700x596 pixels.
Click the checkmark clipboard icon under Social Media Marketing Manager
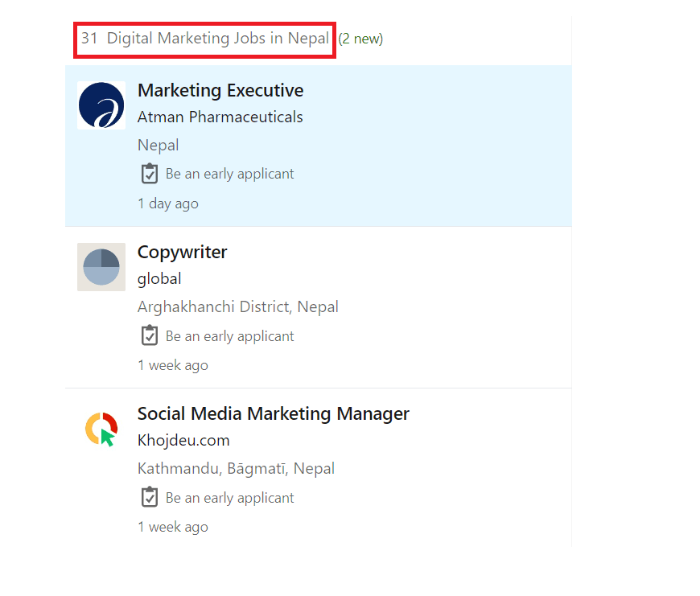(x=150, y=497)
